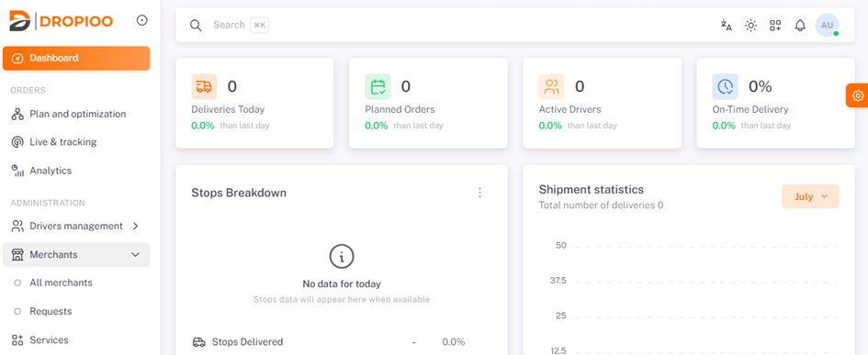Toggle light/dark theme sun icon

click(x=750, y=26)
